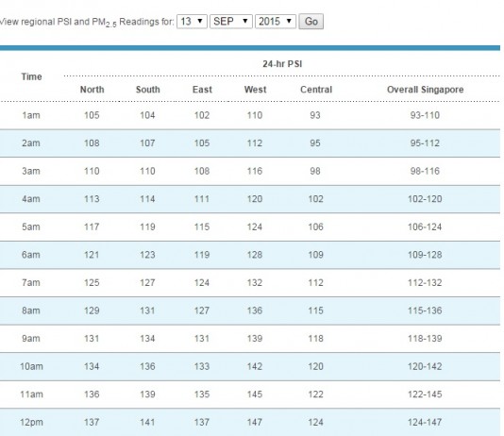Click the South column header
The width and height of the screenshot is (504, 436).
(x=148, y=90)
